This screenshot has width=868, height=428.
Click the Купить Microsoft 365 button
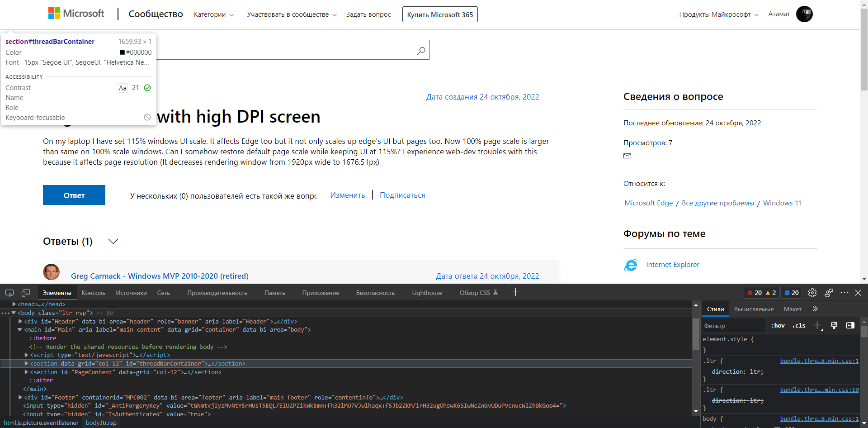[x=440, y=14]
